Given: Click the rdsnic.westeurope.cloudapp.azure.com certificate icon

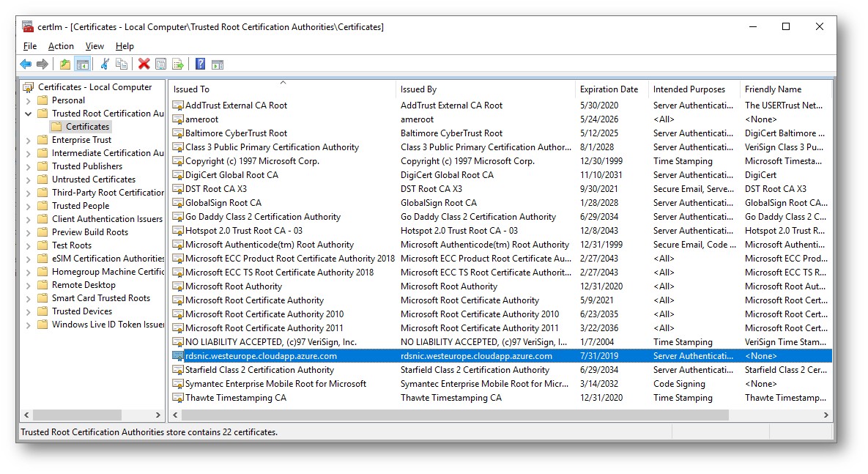Looking at the screenshot, I should pyautogui.click(x=178, y=356).
